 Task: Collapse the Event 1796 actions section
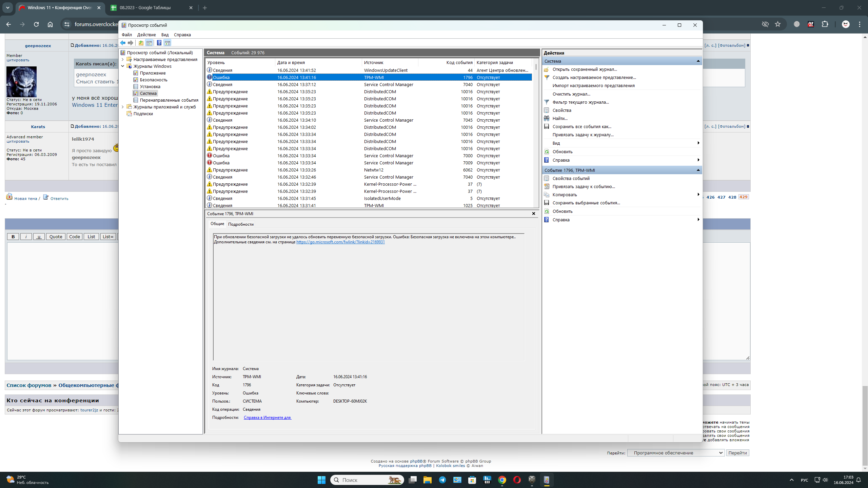698,170
